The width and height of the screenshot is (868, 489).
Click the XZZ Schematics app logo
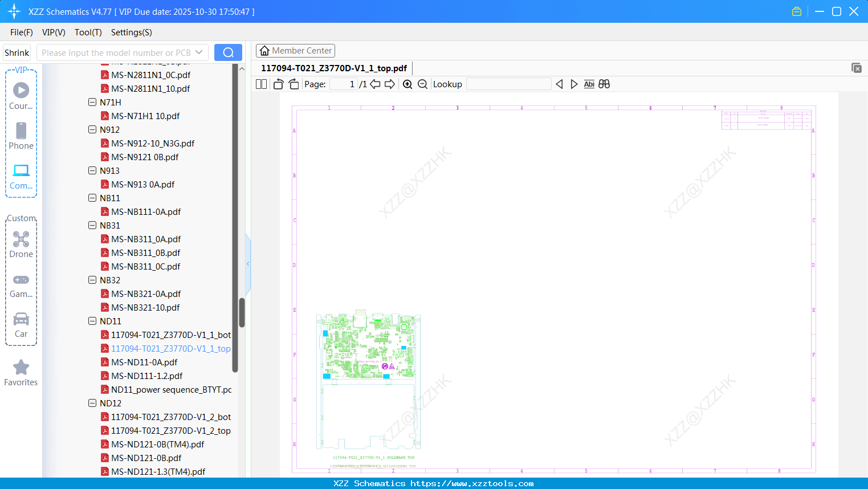(x=14, y=11)
